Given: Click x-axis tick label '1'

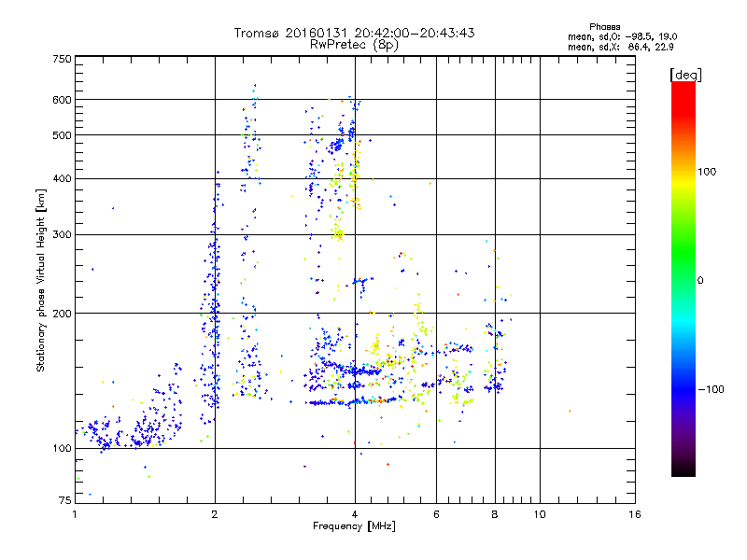Looking at the screenshot, I should click(x=75, y=514).
